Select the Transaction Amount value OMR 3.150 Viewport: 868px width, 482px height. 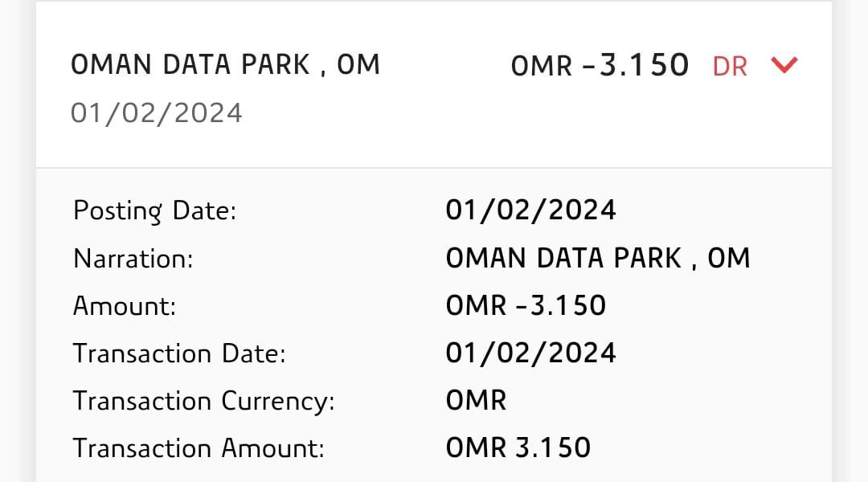click(x=518, y=448)
